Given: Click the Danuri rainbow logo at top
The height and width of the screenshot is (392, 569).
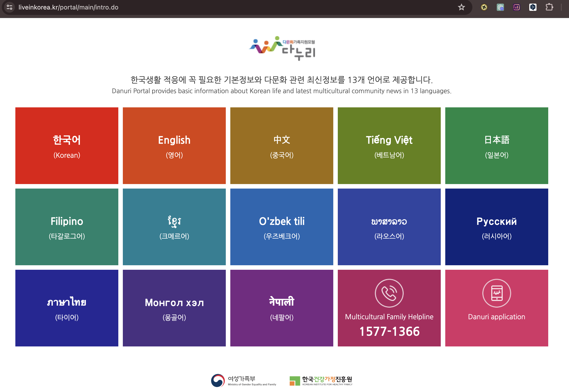Looking at the screenshot, I should (x=282, y=48).
